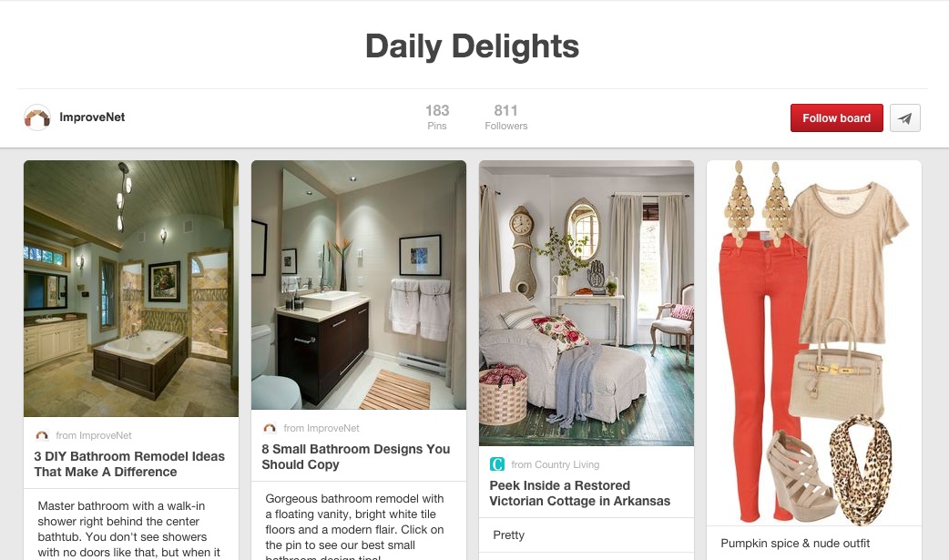
Task: Click ImproveNet source icon on small bathroom pin
Action: pos(270,428)
